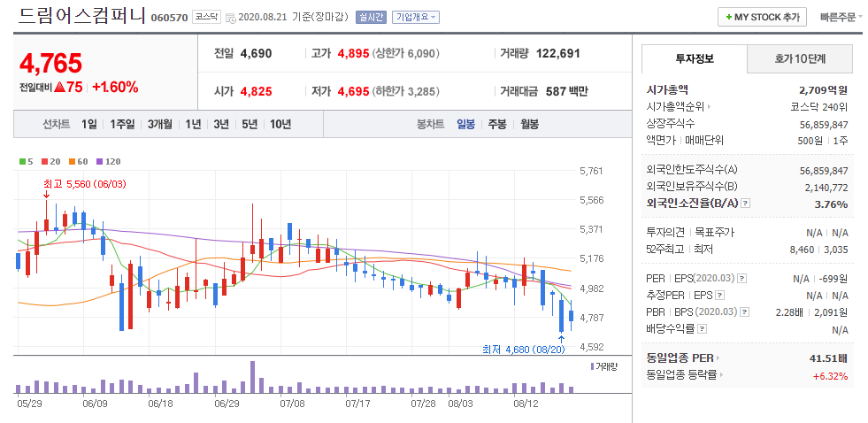Open help icon next to 추정PER EPS

[x=719, y=296]
